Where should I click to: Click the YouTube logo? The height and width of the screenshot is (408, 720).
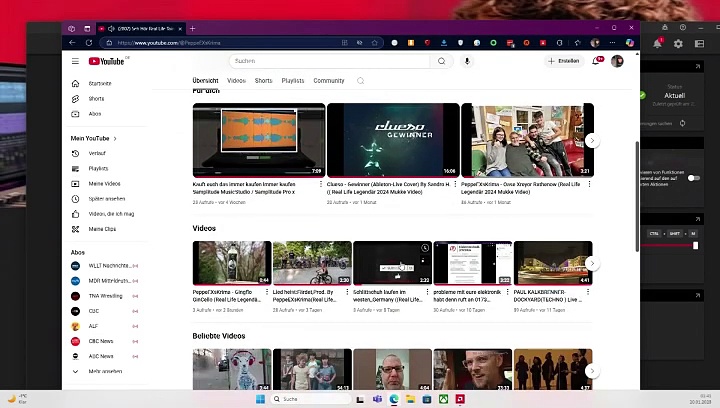[x=108, y=61]
